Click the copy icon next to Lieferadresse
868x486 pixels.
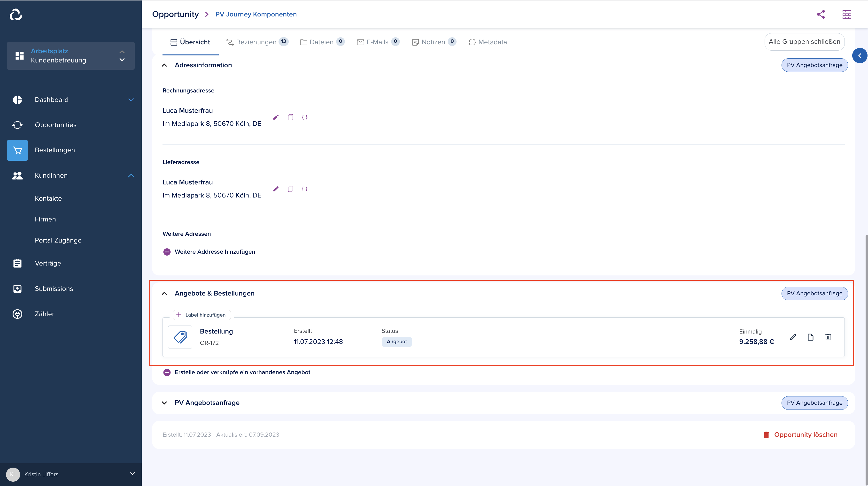(290, 189)
